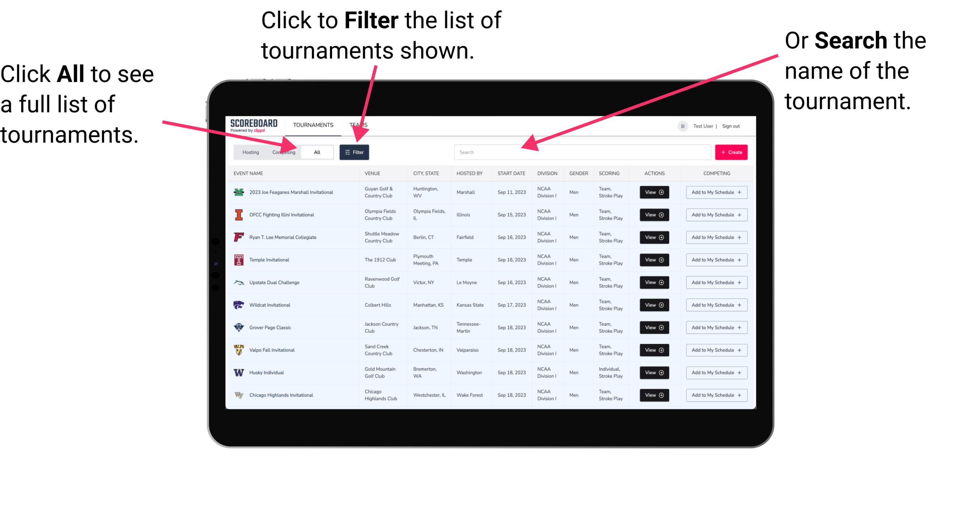Click View for Grover Page Classic
980x527 pixels.
pos(652,328)
